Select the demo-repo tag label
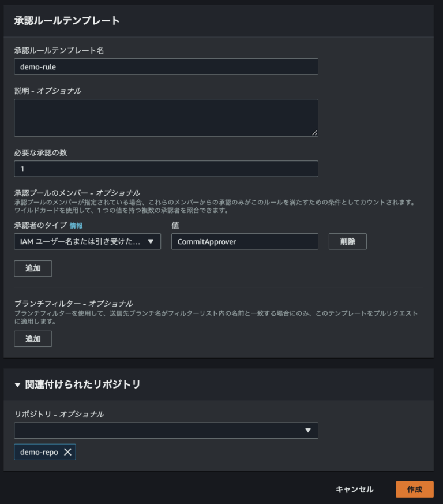The image size is (443, 504). click(39, 451)
